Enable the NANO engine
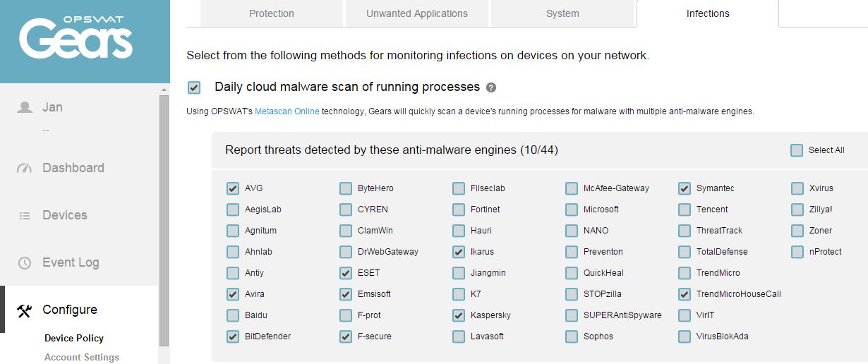 pyautogui.click(x=572, y=231)
